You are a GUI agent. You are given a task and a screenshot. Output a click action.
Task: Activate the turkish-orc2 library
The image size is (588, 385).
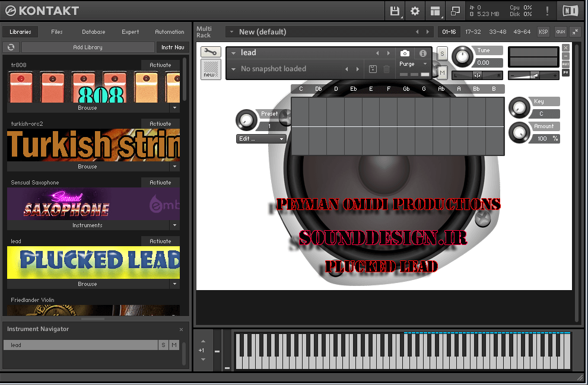click(161, 124)
